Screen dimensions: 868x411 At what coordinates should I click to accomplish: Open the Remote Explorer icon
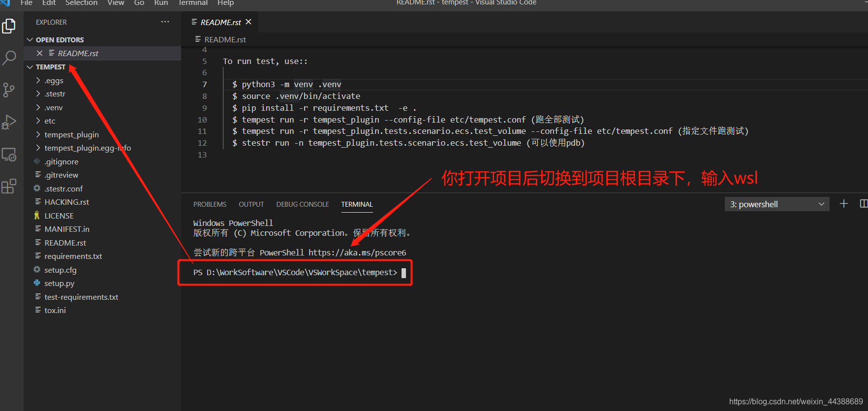coord(9,155)
